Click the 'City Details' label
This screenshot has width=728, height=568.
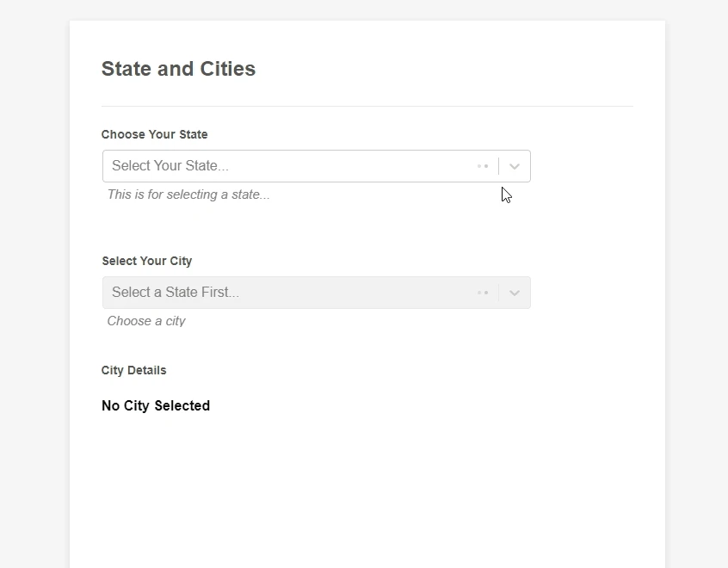click(x=133, y=370)
